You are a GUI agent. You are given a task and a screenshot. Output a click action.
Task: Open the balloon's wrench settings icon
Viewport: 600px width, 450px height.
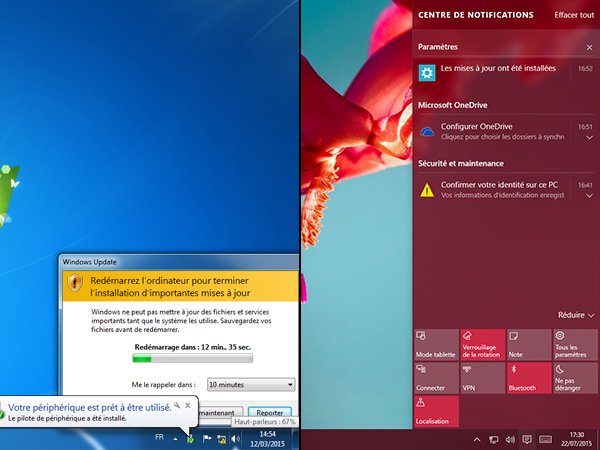pos(177,405)
